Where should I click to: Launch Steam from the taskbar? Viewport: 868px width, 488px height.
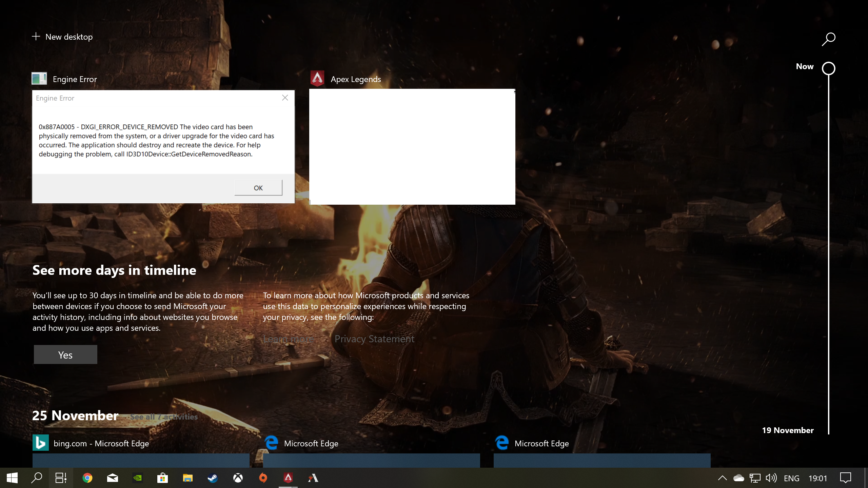[x=213, y=478]
